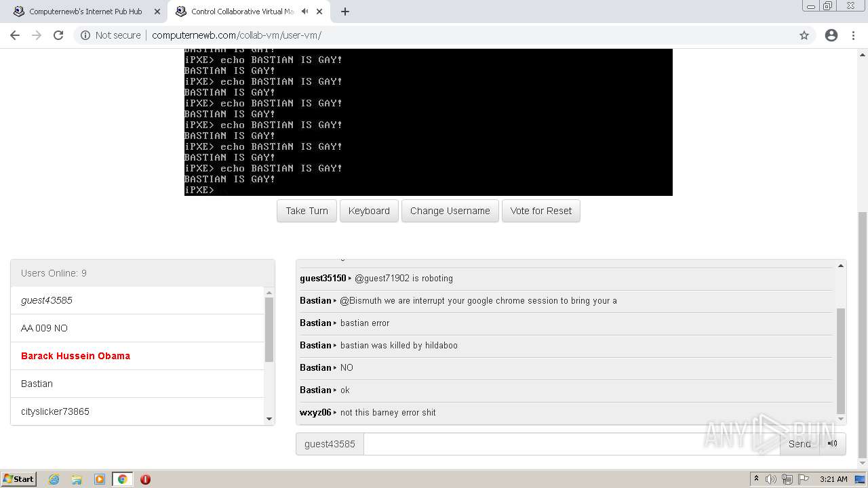Click the address bar URL
The width and height of the screenshot is (868, 488).
point(237,35)
